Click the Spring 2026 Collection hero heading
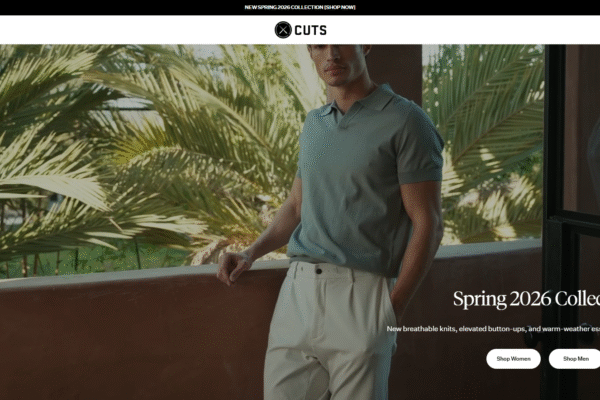 (x=527, y=299)
